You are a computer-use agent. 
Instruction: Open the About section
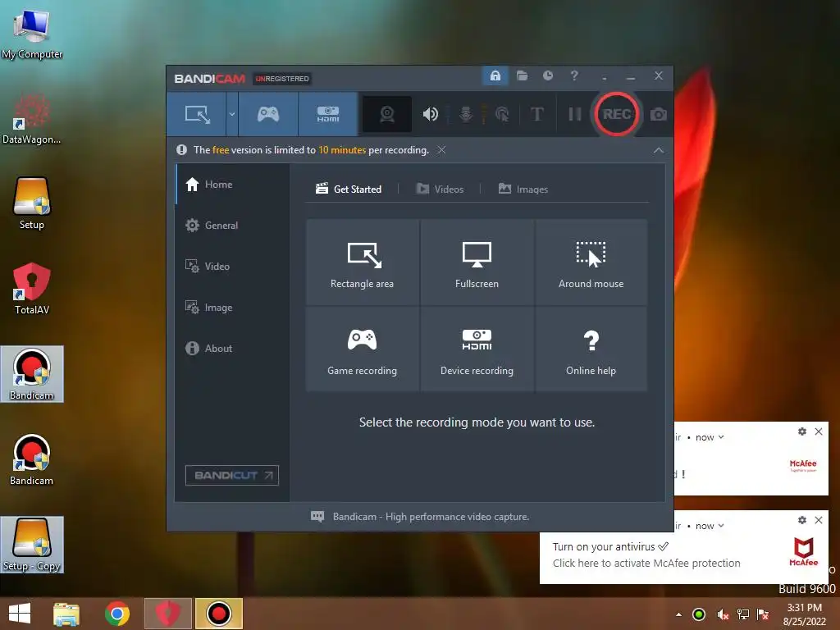[232, 348]
